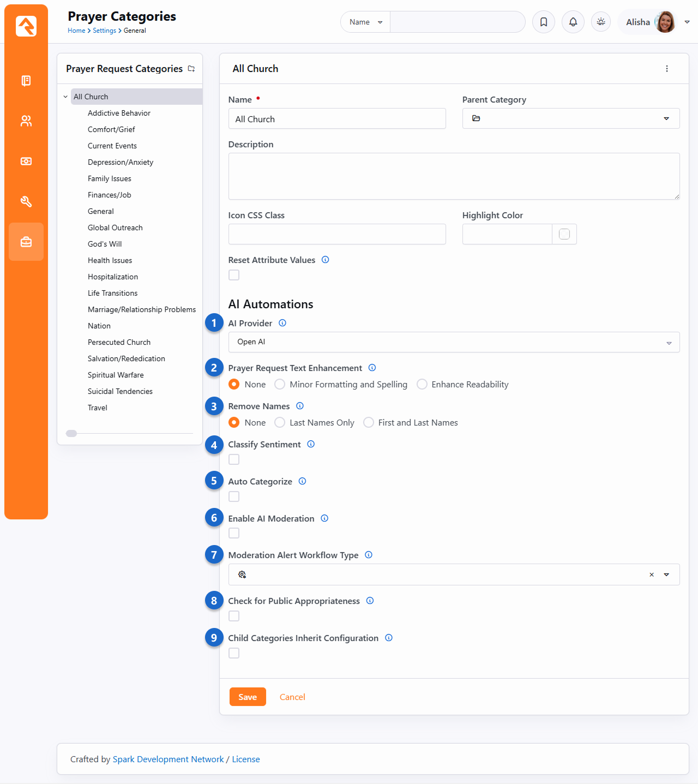The width and height of the screenshot is (698, 784).
Task: Select Enhance Readability radio option
Action: point(422,385)
